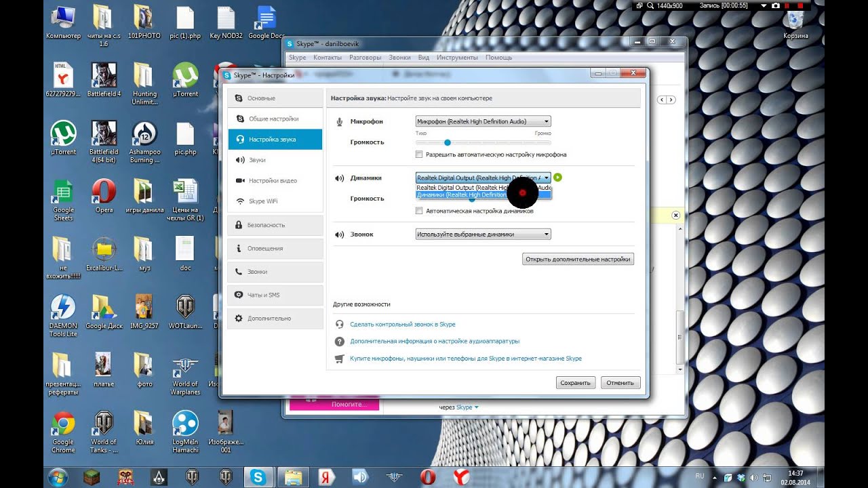Collapse the Динамики device dropdown
Viewport: 868px width, 488px height.
click(483, 178)
